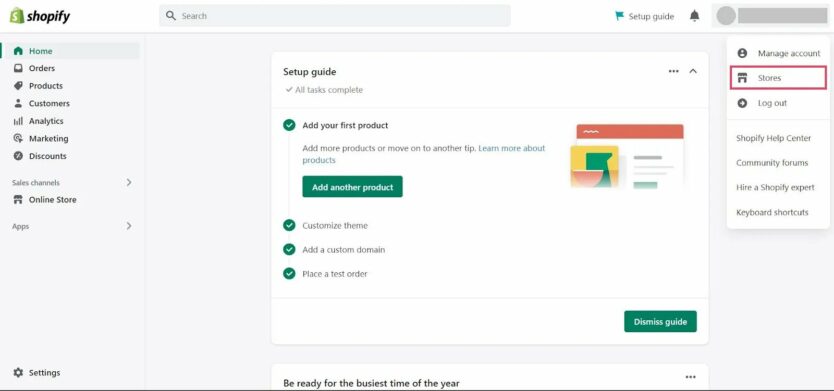
Task: Click the Dismiss guide button
Action: [x=660, y=321]
